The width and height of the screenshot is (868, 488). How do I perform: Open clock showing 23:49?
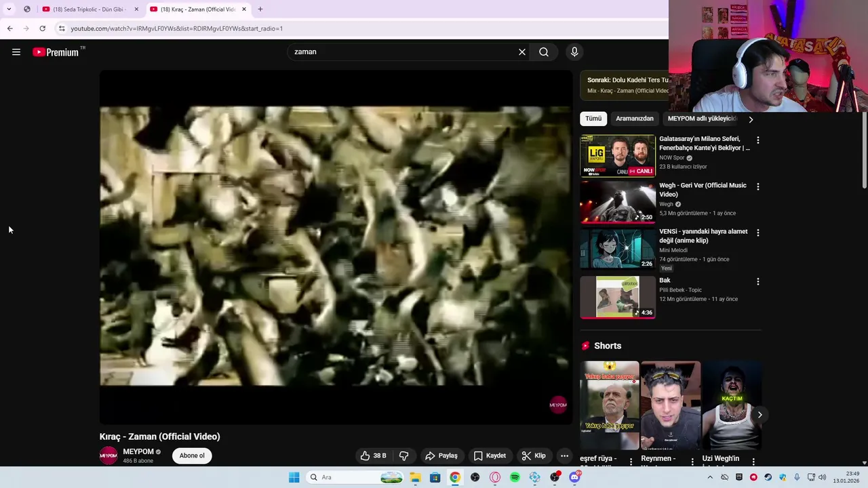(847, 477)
